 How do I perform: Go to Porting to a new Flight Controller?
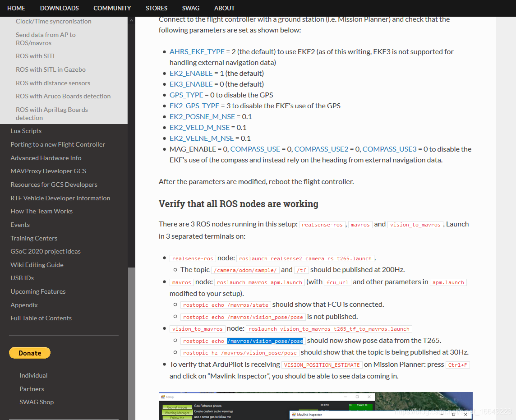click(58, 144)
